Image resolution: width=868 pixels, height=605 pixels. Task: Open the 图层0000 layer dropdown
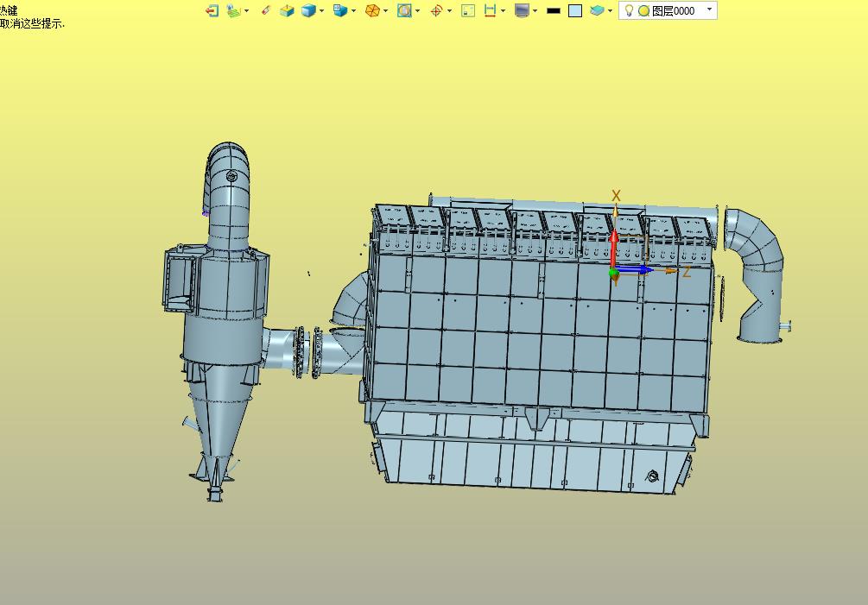click(709, 10)
